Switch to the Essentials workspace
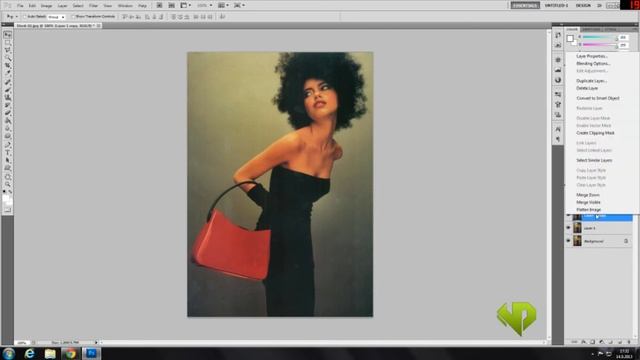Viewport: 640px width, 360px height. (525, 5)
